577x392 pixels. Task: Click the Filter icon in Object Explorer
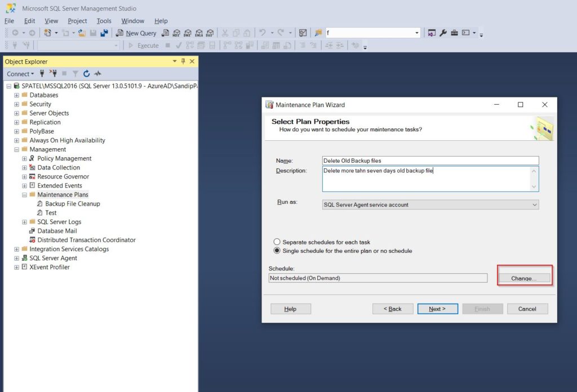(75, 74)
